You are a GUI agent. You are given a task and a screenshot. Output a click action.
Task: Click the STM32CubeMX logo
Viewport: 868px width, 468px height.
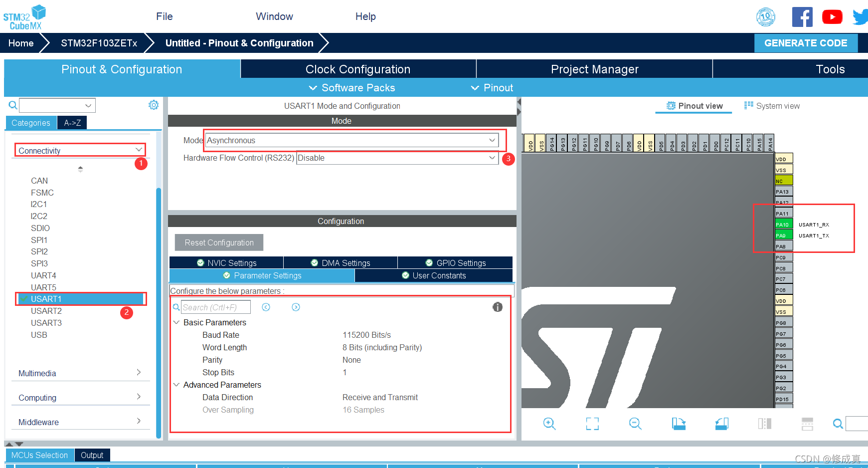[24, 17]
